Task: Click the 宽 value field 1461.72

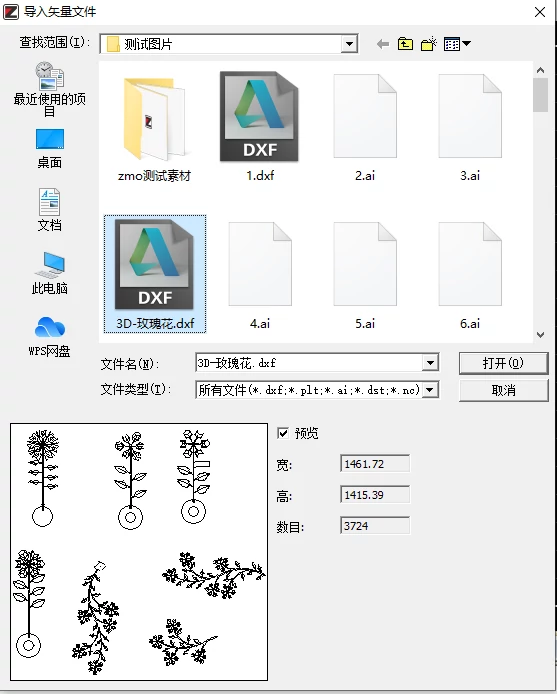Action: pos(375,464)
